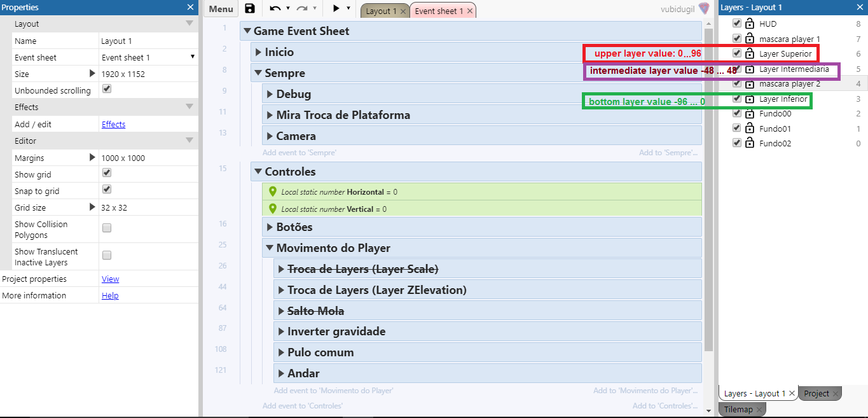Click the lock icon for HUD layer

(749, 24)
